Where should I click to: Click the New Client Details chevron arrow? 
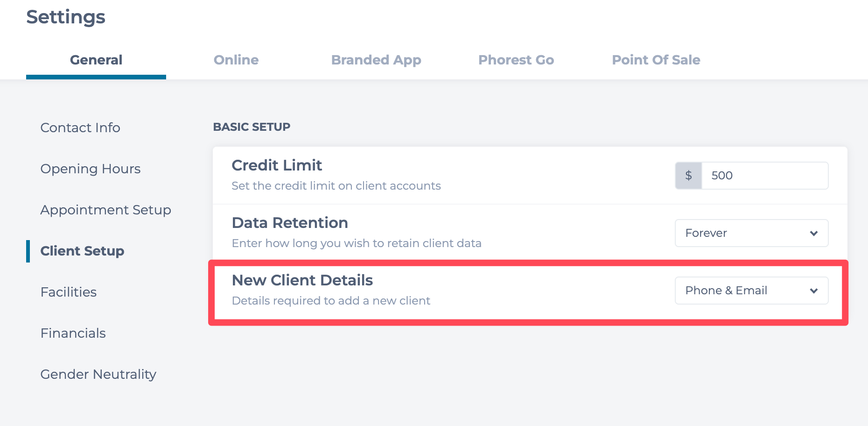(814, 291)
